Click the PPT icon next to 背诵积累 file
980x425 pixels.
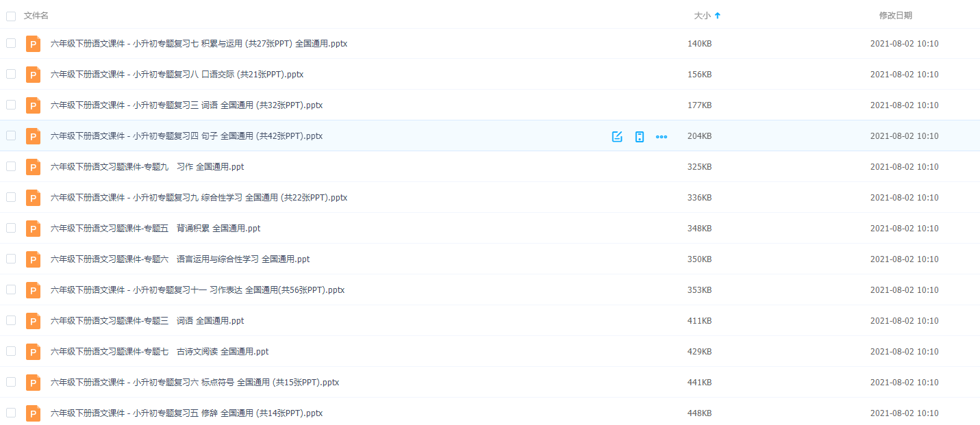click(x=33, y=228)
